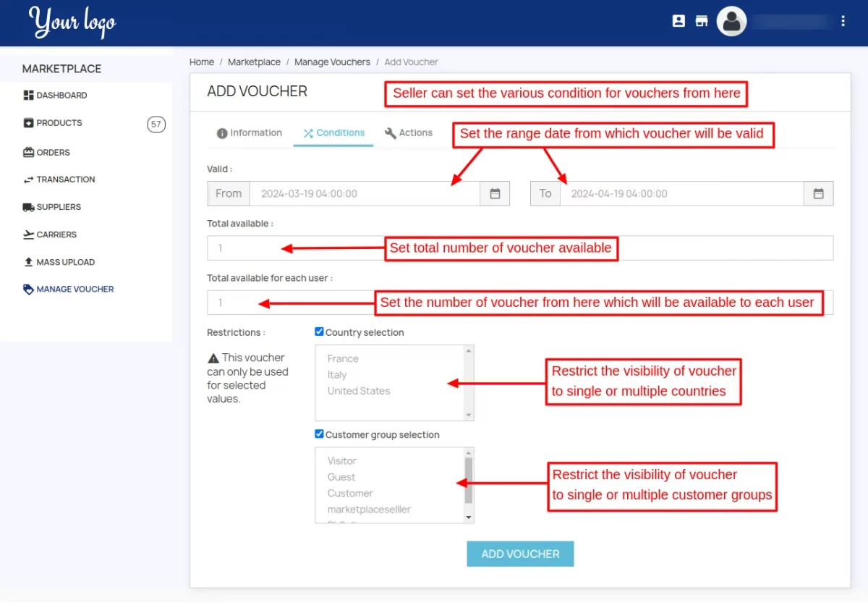The image size is (868, 603).
Task: Go to Marketplace in the breadcrumb
Action: click(x=254, y=62)
